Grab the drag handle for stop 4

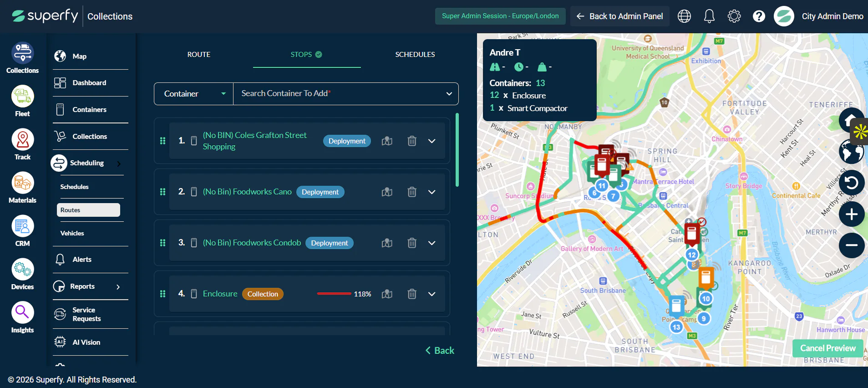click(162, 294)
